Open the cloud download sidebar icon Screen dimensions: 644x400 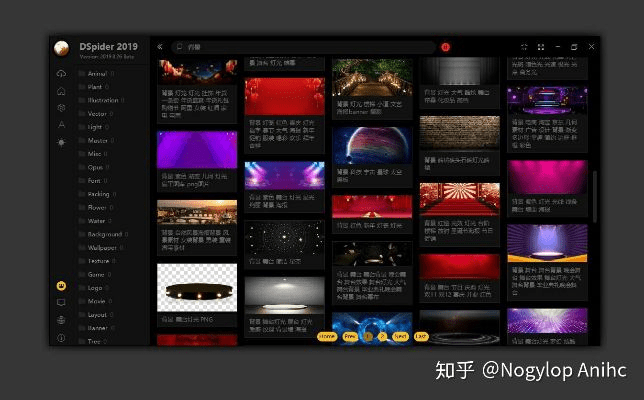click(x=61, y=74)
